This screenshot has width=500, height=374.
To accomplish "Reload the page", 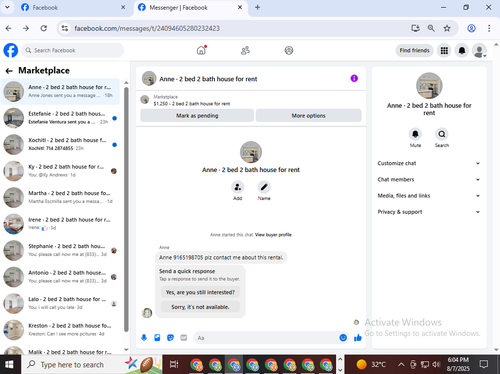I will (x=44, y=28).
